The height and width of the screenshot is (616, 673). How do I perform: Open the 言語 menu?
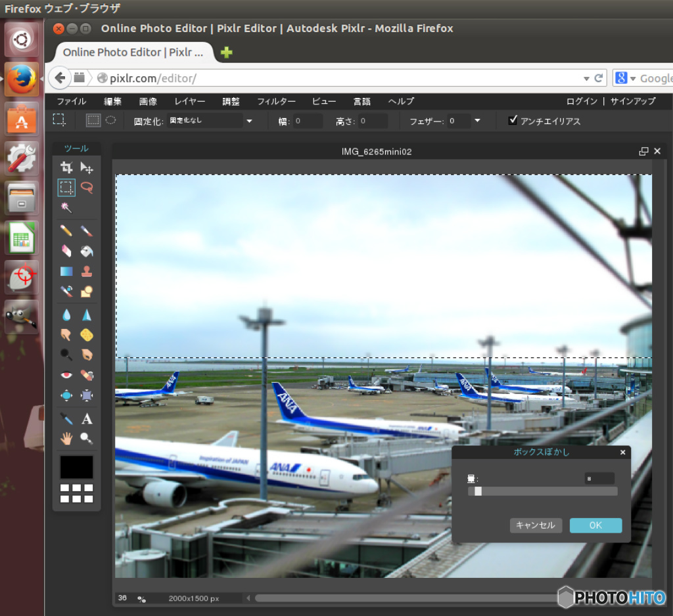(x=362, y=101)
